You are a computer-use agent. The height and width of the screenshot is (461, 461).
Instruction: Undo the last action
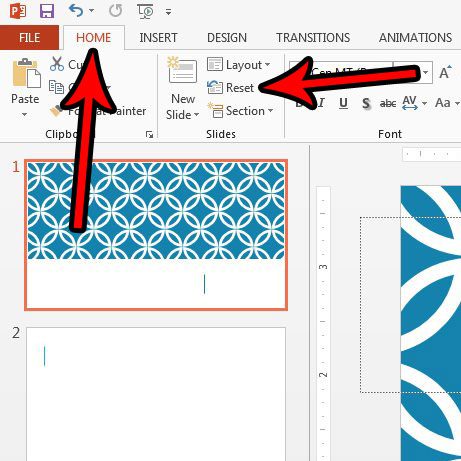76,11
